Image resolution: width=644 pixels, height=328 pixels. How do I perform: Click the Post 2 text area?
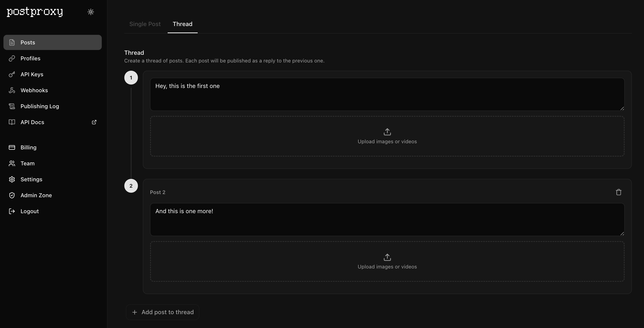pos(387,220)
